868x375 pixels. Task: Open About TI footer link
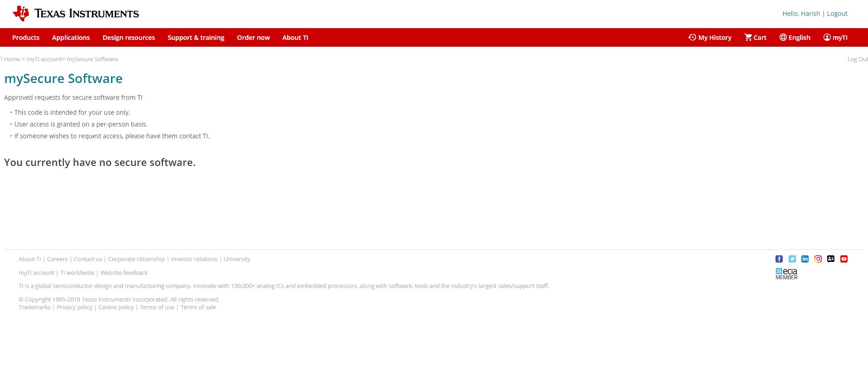(29, 259)
